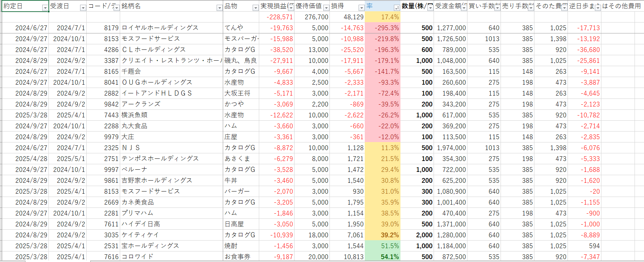
Task: Select the ケイティケイ name cell
Action: pyautogui.click(x=171, y=235)
